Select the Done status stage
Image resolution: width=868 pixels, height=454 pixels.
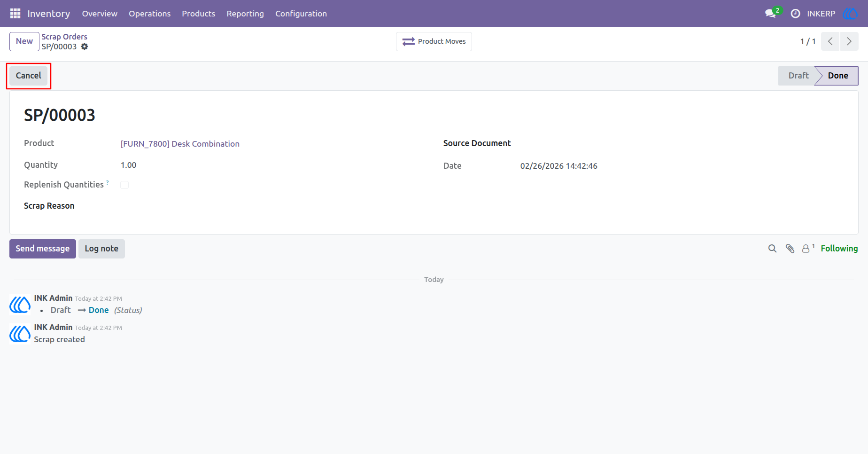point(838,76)
